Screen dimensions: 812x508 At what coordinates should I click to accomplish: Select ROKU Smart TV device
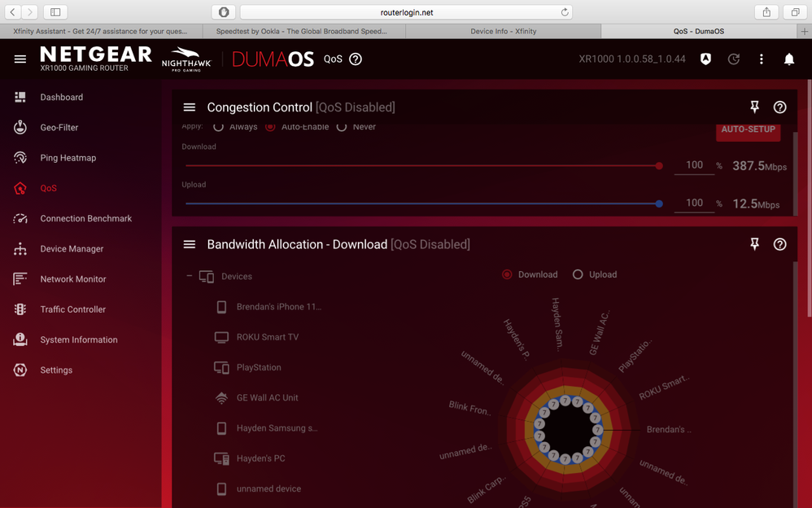coord(267,337)
